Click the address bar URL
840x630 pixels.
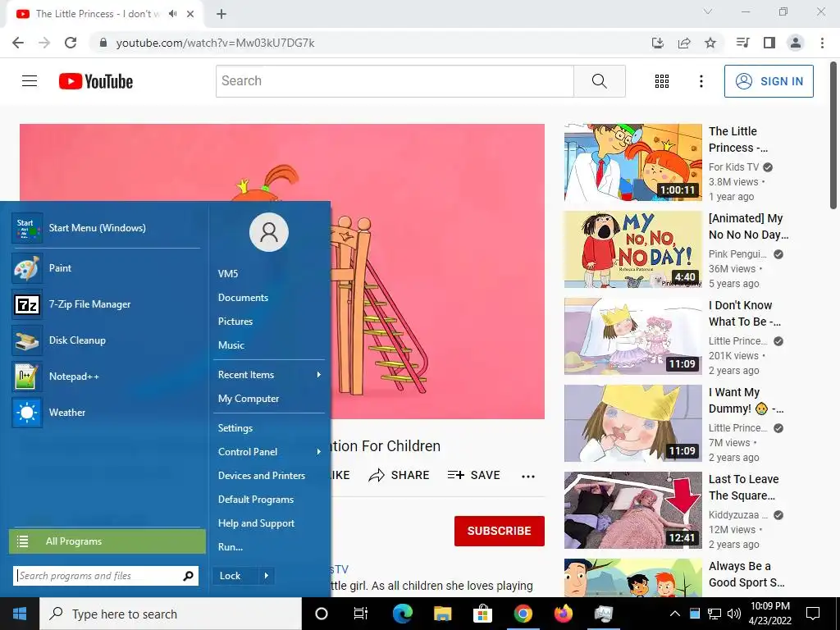pos(216,43)
